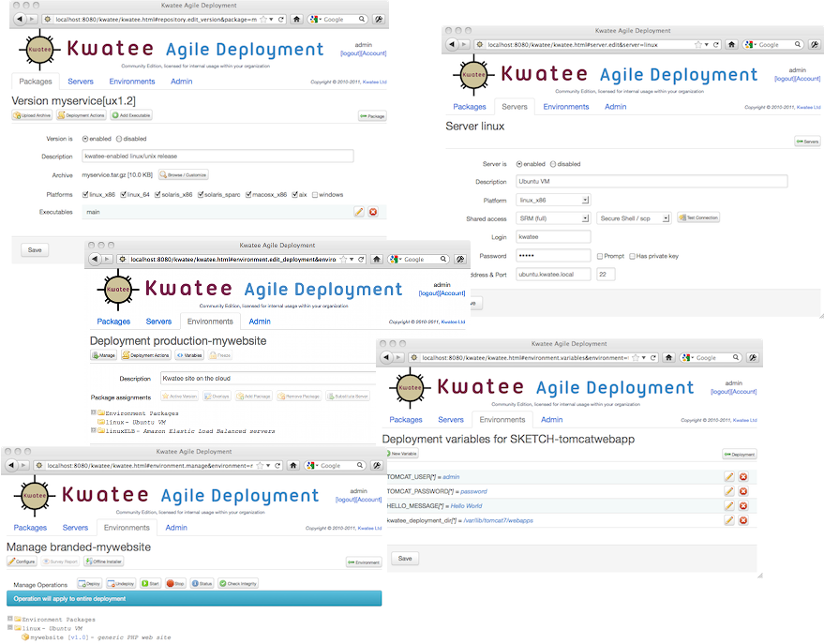Delete the TOMCAT_USER variable
The width and height of the screenshot is (824, 644).
(x=743, y=477)
